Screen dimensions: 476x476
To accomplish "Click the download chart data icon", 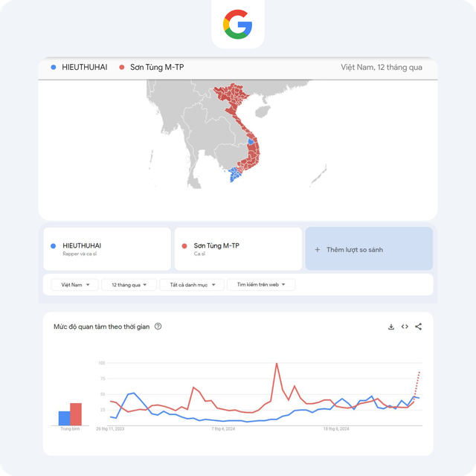I will point(391,327).
